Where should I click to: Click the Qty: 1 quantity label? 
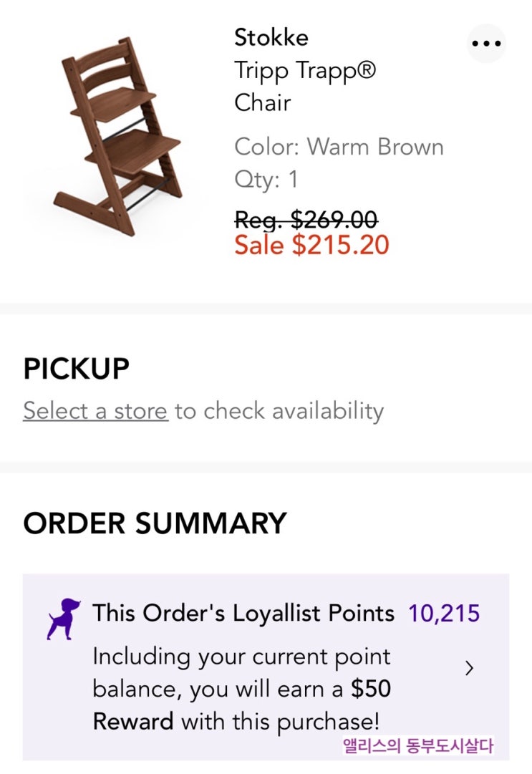pos(266,179)
